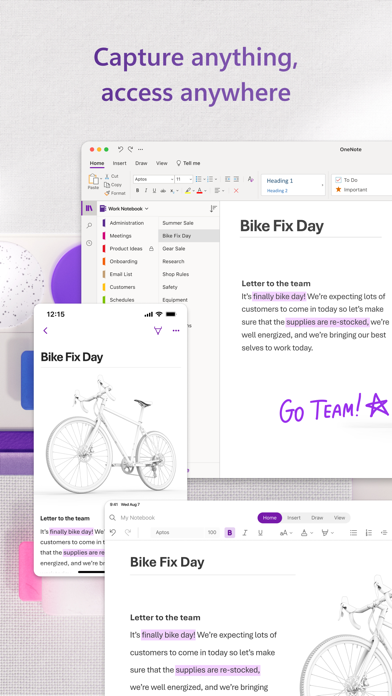Click the notebooks library icon in the sidebar

89,208
